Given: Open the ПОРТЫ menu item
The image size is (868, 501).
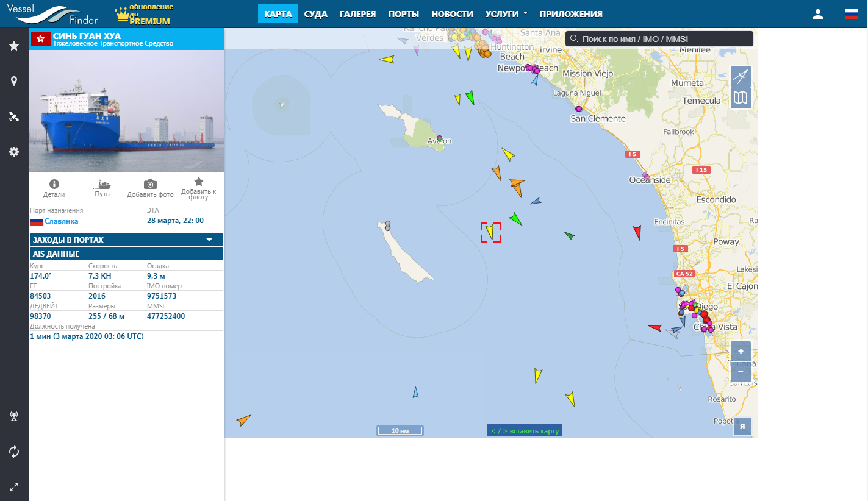Looking at the screenshot, I should (x=403, y=14).
